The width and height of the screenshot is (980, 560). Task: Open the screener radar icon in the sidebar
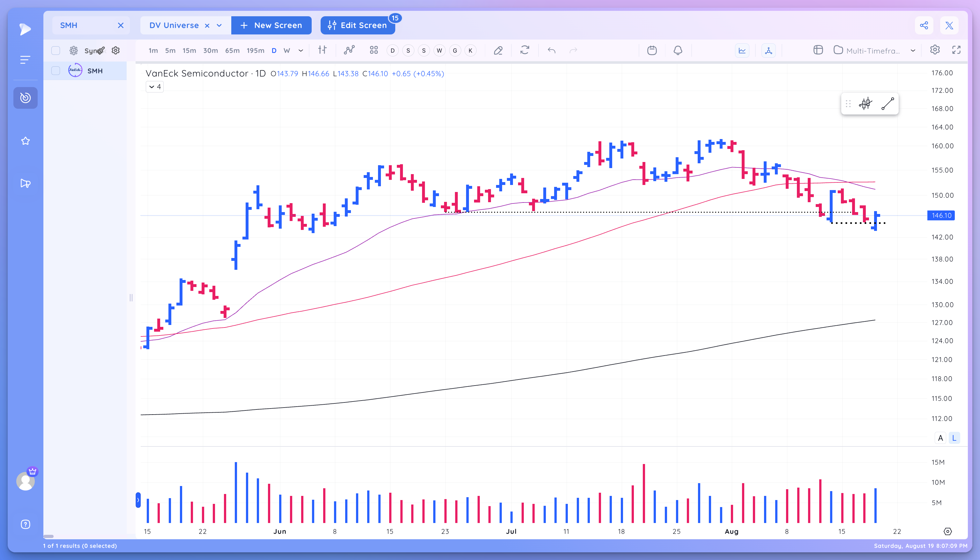click(x=26, y=98)
